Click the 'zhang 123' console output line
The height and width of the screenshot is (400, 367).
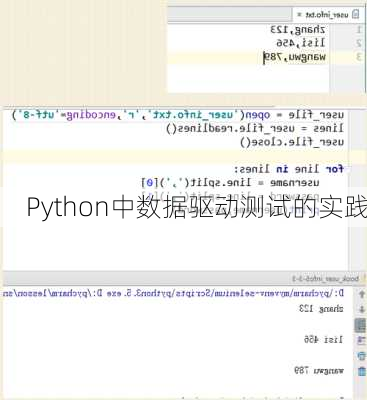click(321, 309)
